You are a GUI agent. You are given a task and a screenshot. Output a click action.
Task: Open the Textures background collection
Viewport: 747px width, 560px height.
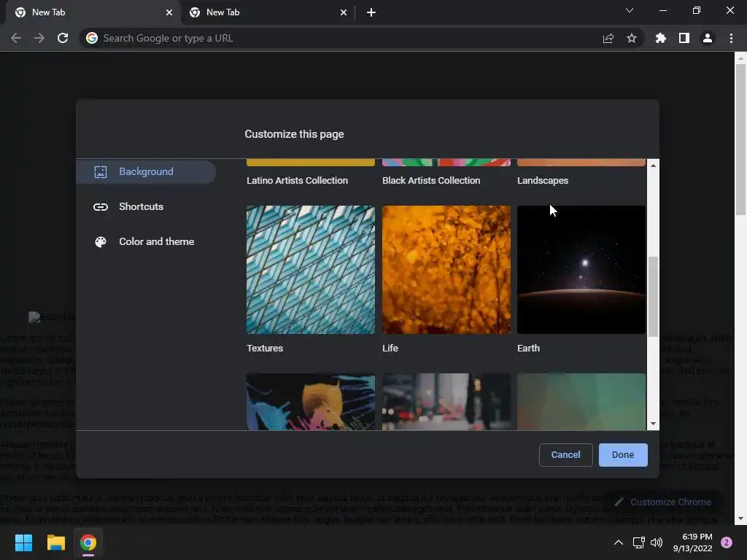[x=311, y=270]
